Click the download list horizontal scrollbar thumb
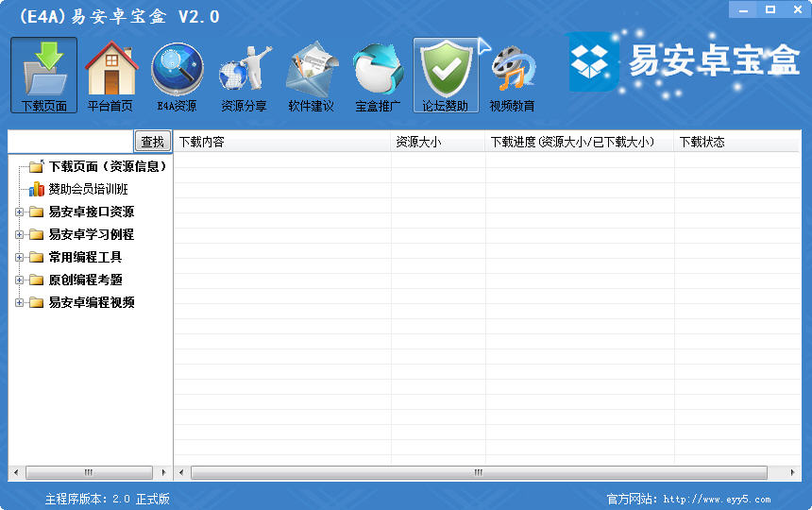This screenshot has width=812, height=510. point(479,472)
